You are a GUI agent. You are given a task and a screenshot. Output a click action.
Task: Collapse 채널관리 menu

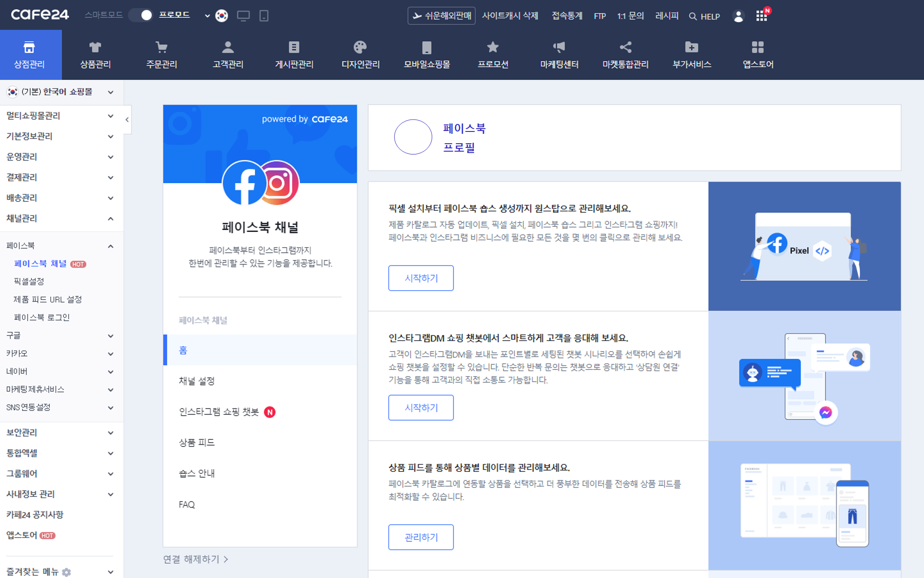pyautogui.click(x=61, y=218)
